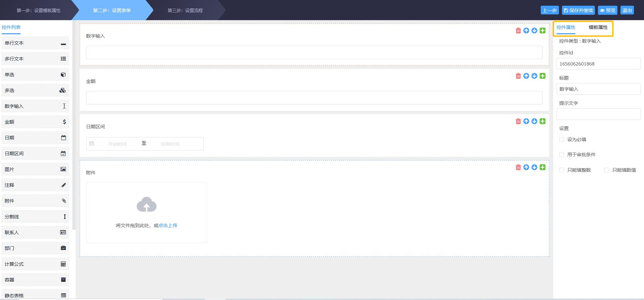Add a field after 数字输入

coord(542,31)
